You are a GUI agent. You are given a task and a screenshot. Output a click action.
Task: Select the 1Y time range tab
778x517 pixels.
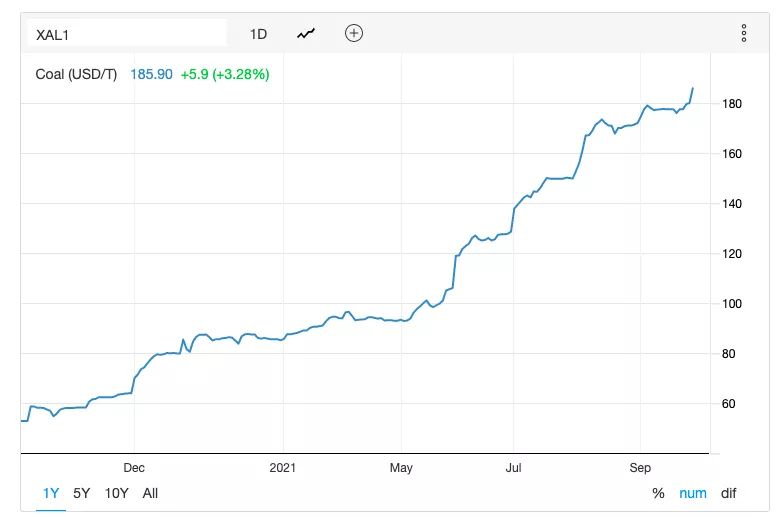point(51,493)
